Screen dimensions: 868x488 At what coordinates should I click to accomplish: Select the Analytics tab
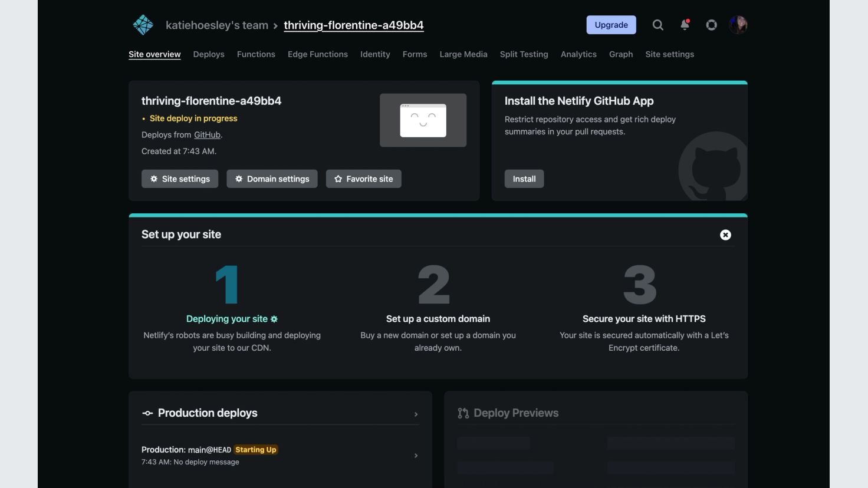(578, 54)
